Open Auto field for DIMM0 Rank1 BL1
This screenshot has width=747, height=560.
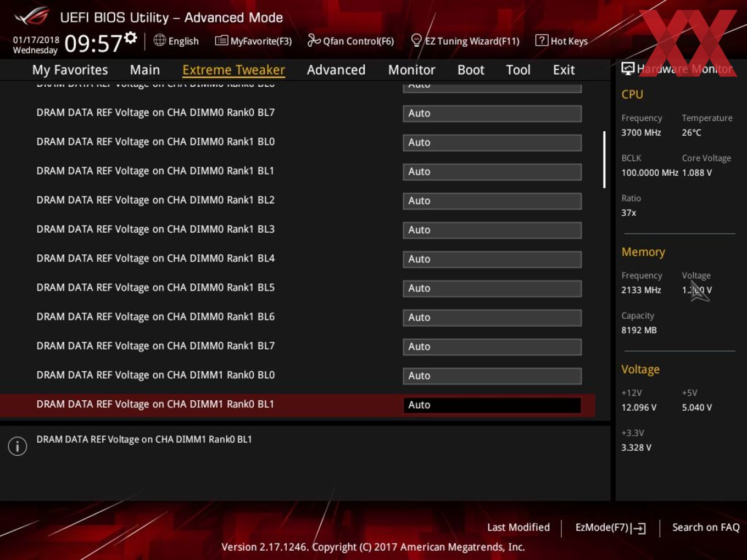pos(492,171)
